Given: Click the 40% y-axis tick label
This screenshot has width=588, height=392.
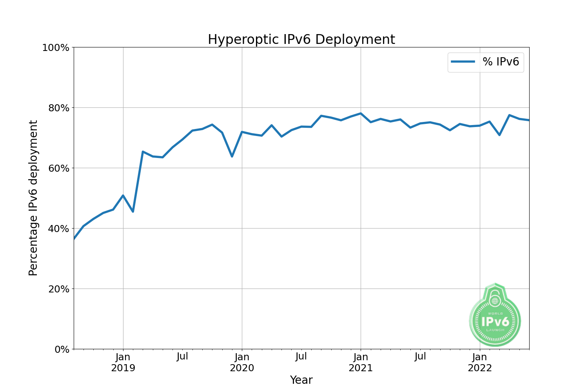Looking at the screenshot, I should coord(58,229).
